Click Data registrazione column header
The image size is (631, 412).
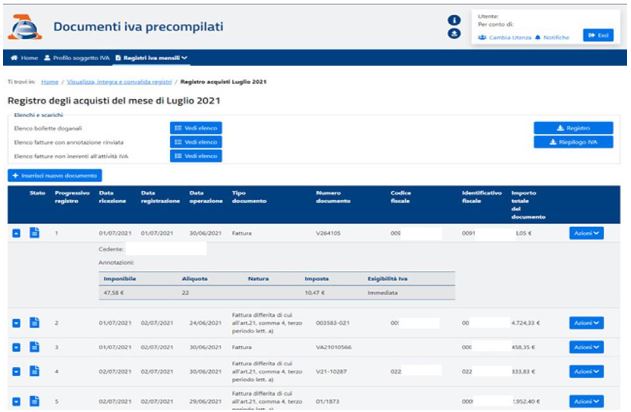[x=160, y=197]
